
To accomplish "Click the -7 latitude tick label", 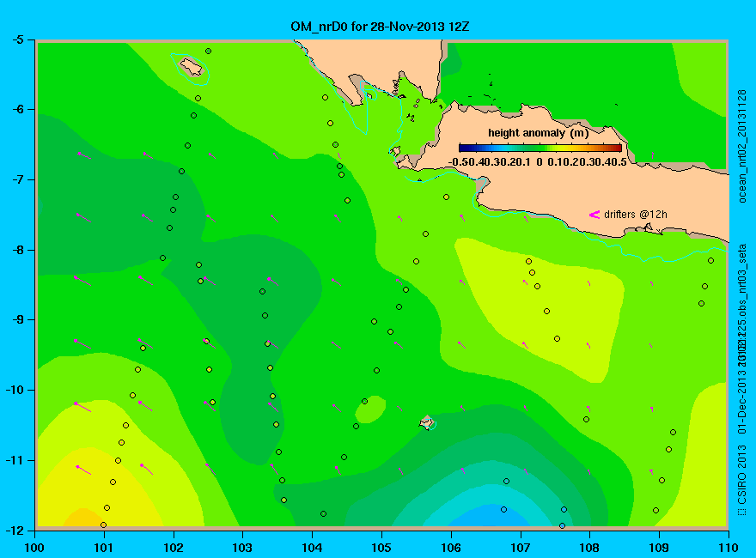I will point(16,179).
